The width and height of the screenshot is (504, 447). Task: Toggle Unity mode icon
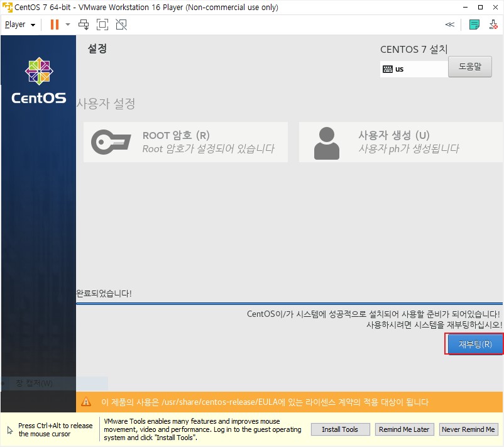pyautogui.click(x=121, y=25)
